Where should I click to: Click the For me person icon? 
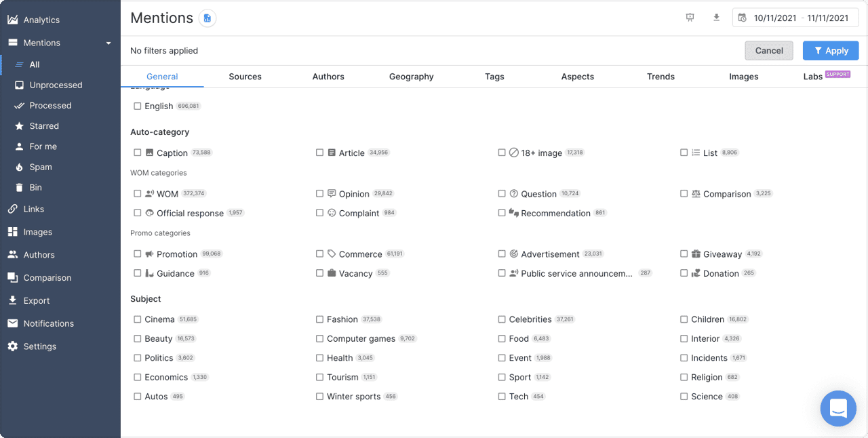[19, 146]
